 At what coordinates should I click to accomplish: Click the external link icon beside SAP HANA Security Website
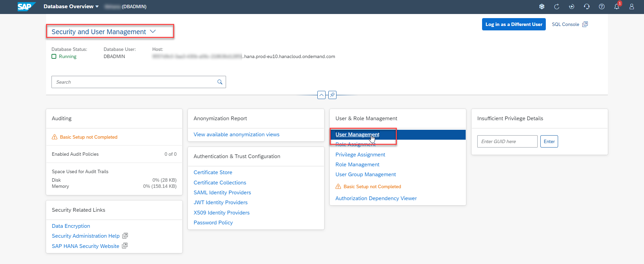(x=125, y=246)
